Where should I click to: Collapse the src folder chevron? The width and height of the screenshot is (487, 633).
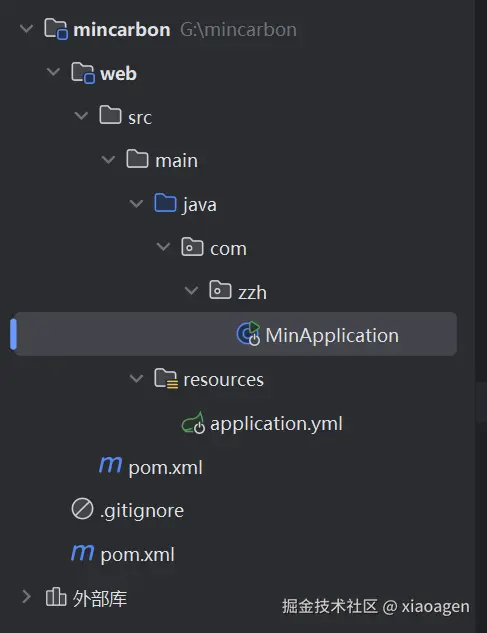coord(81,116)
